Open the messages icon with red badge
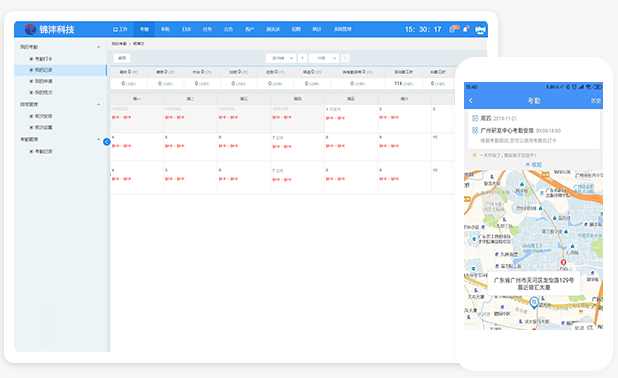618x378 pixels. coord(453,29)
